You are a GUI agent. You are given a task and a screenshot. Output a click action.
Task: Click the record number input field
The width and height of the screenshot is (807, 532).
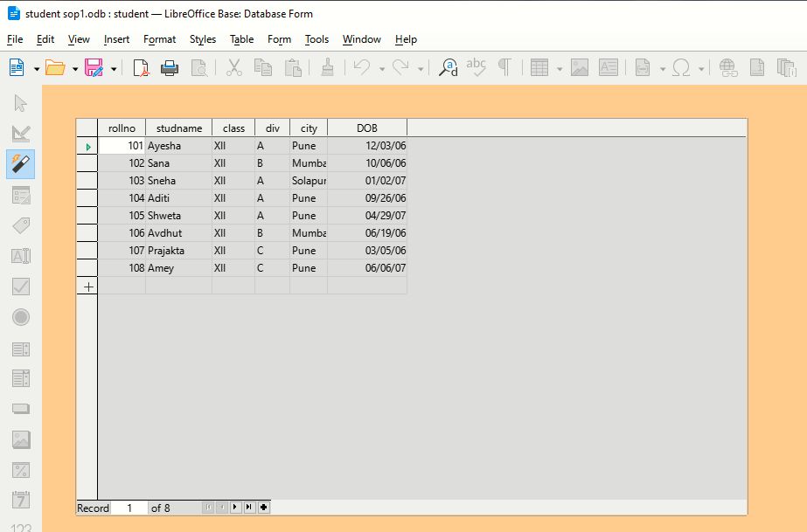click(128, 508)
